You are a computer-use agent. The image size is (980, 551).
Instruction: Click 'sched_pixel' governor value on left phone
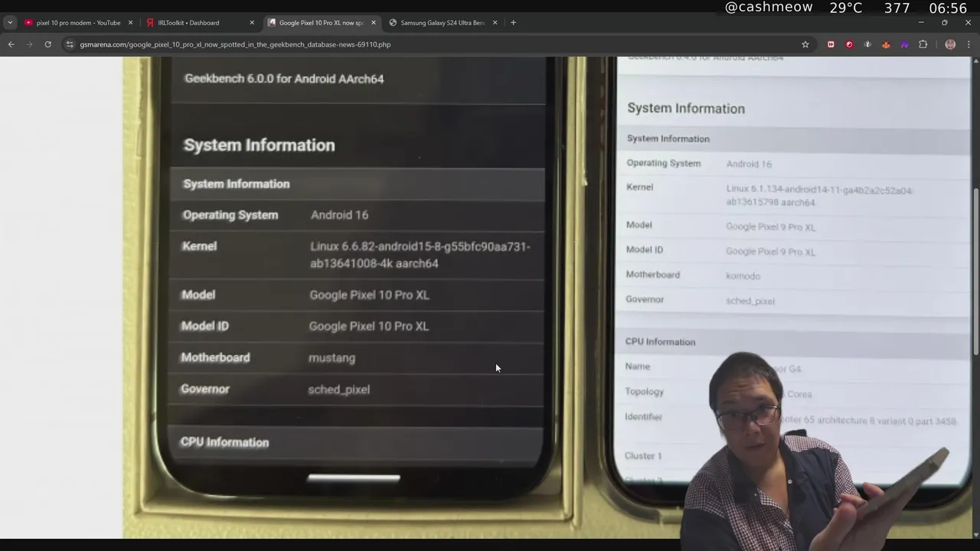pyautogui.click(x=338, y=390)
